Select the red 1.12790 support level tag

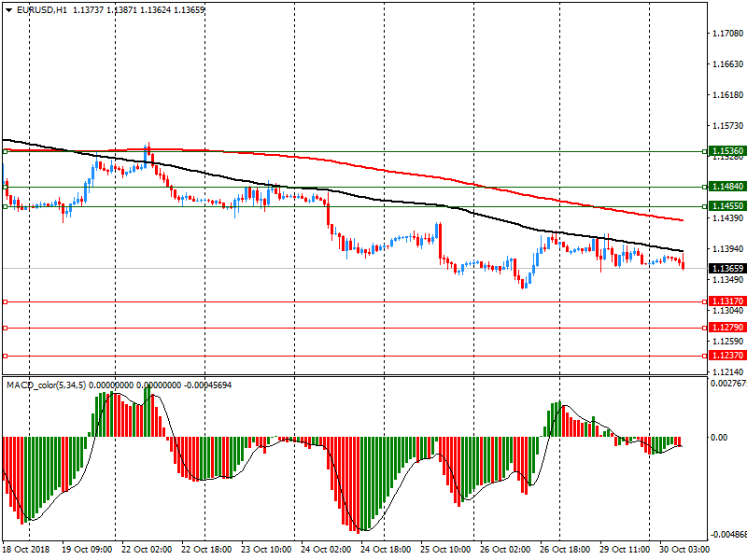click(726, 328)
